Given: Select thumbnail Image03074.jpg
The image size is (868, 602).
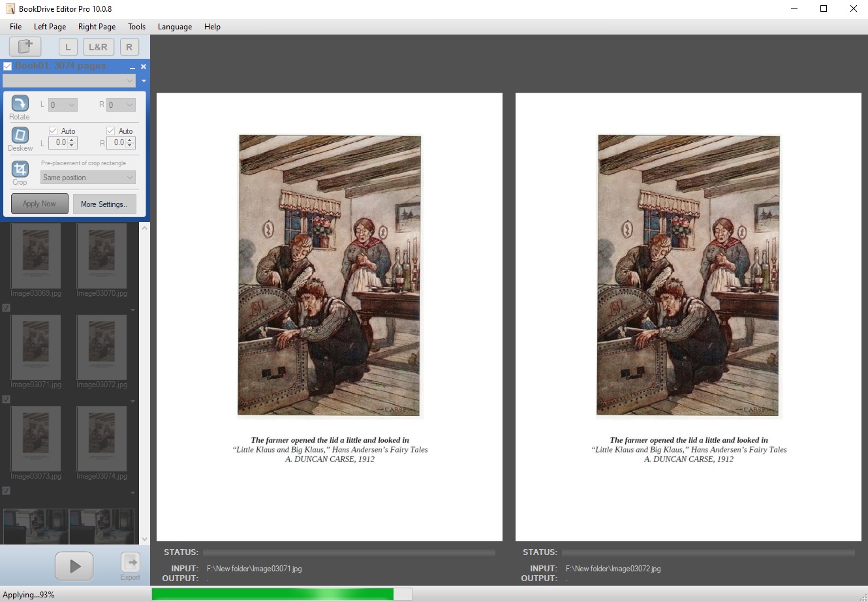Looking at the screenshot, I should point(102,439).
